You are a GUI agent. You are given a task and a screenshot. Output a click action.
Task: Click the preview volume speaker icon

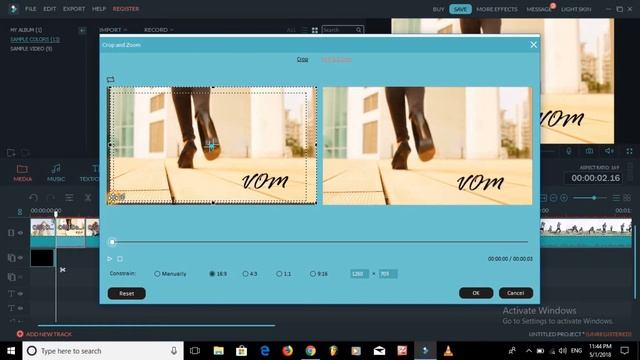pos(609,151)
